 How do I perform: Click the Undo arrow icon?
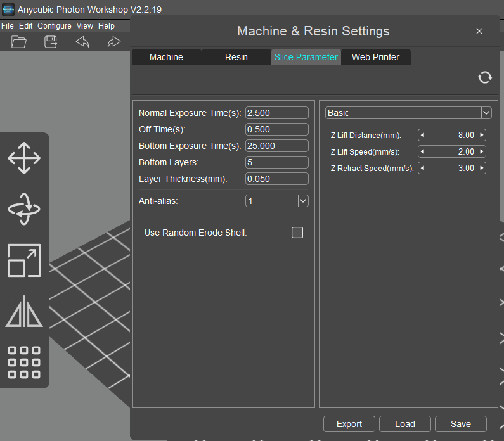pos(82,42)
